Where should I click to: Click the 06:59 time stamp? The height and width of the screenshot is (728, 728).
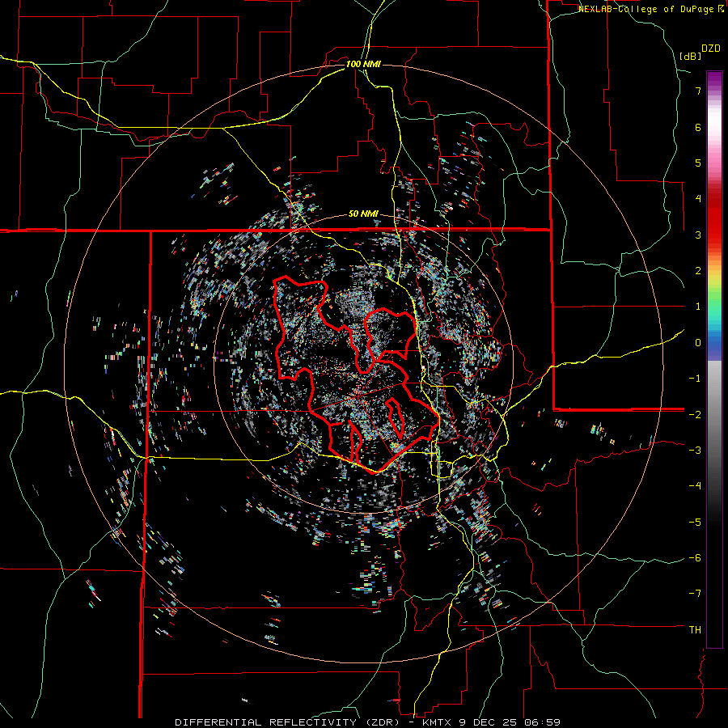coord(544,722)
